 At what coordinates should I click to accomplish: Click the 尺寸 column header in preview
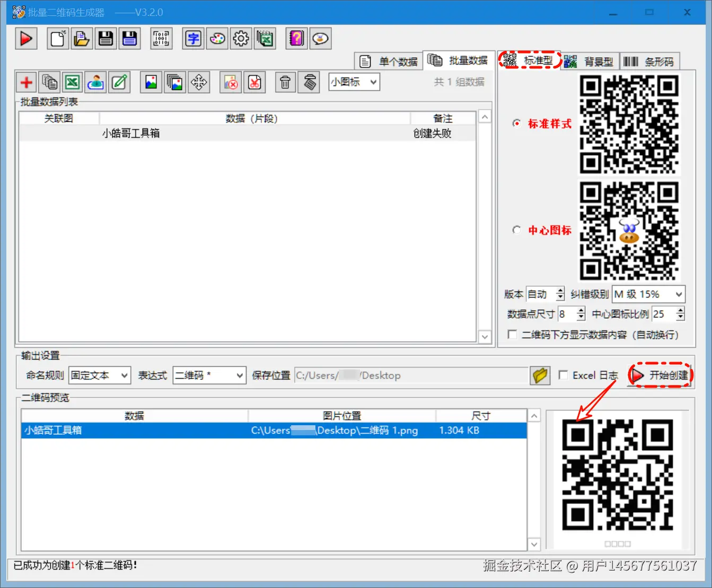pos(481,416)
